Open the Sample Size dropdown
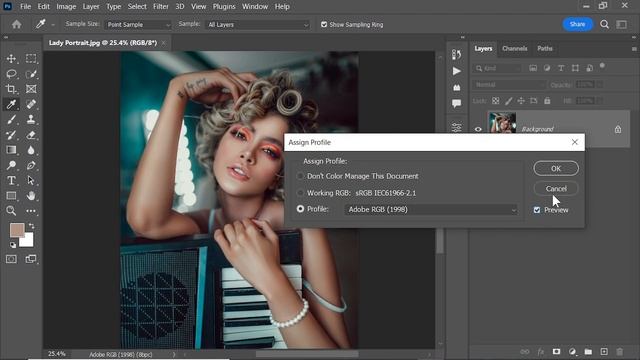The width and height of the screenshot is (640, 360). click(138, 24)
